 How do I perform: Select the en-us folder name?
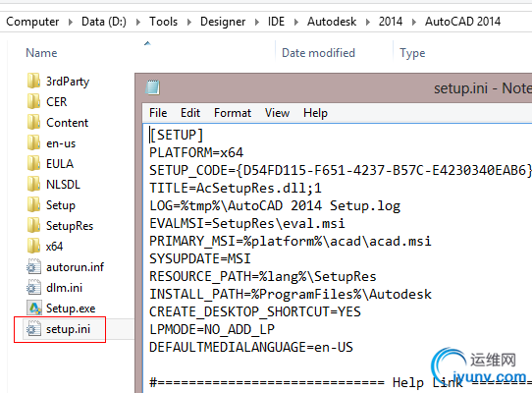pos(61,143)
